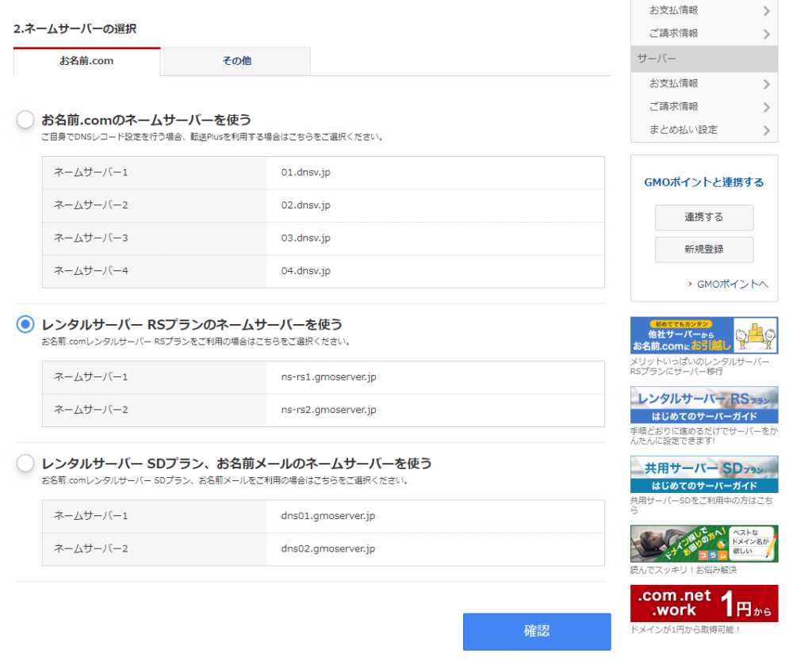Expand お支払情報 under the サーバー section
This screenshot has height=661, width=812.
[704, 83]
